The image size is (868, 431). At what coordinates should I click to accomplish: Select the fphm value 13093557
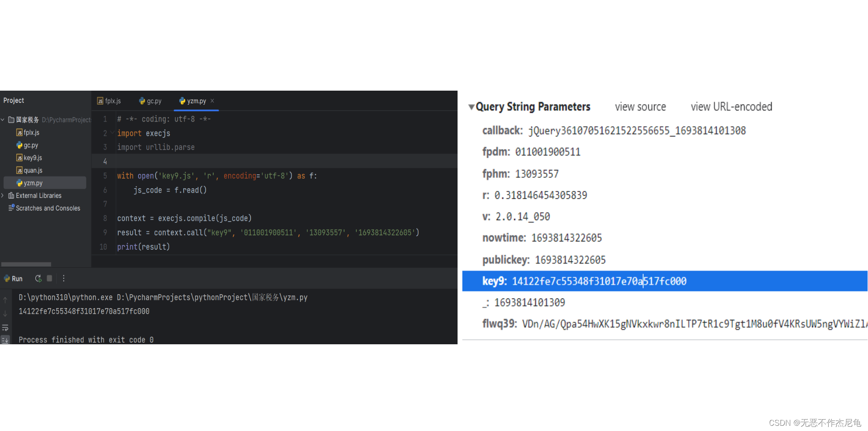coord(537,174)
